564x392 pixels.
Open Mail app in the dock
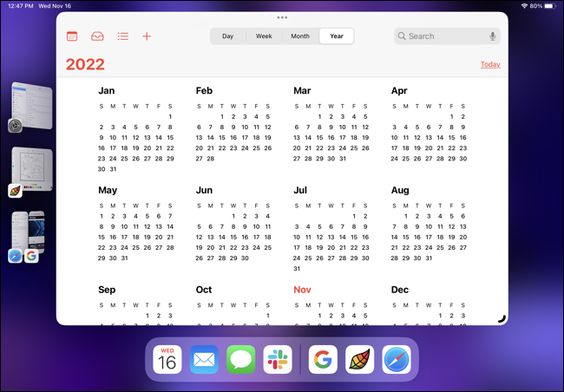point(204,359)
